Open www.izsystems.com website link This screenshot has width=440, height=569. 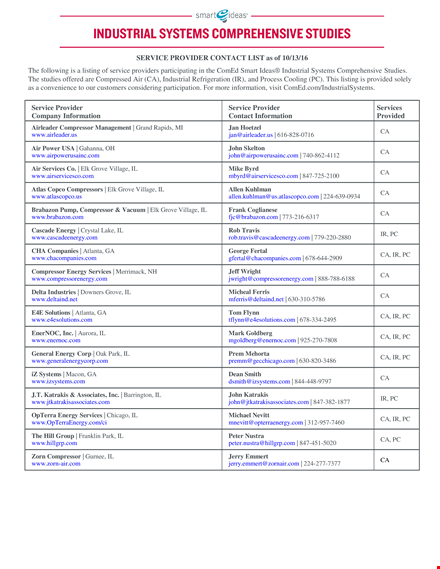tap(58, 381)
